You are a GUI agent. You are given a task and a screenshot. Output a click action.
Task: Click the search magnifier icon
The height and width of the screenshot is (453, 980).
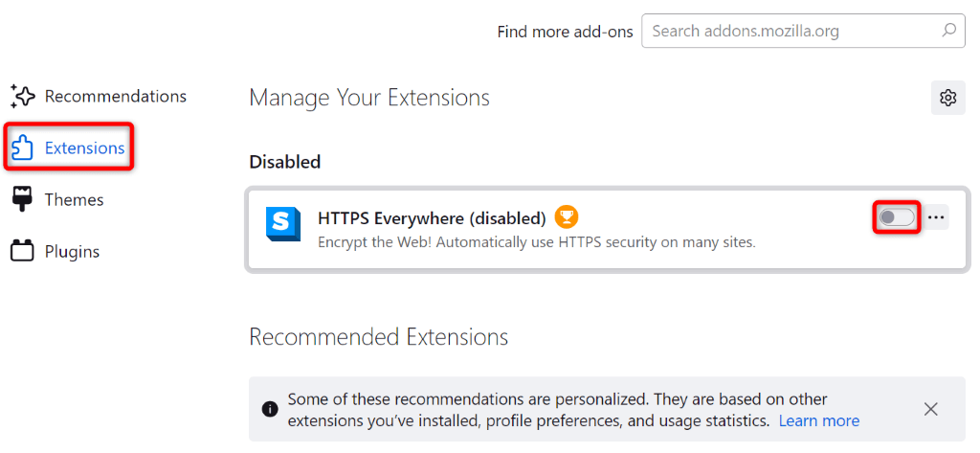[x=947, y=32]
